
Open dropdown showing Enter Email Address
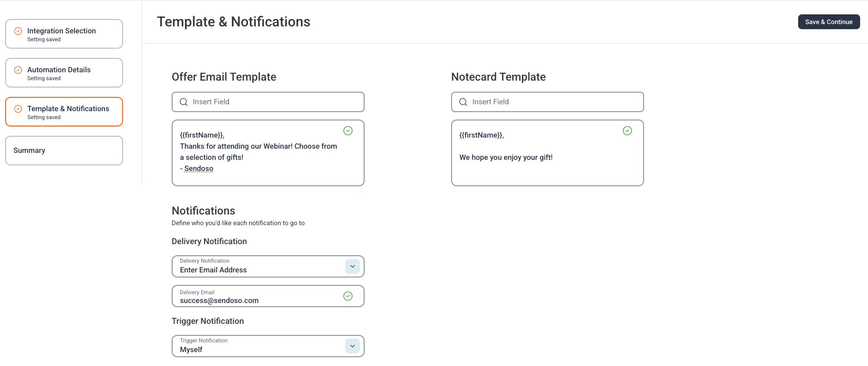(x=268, y=266)
